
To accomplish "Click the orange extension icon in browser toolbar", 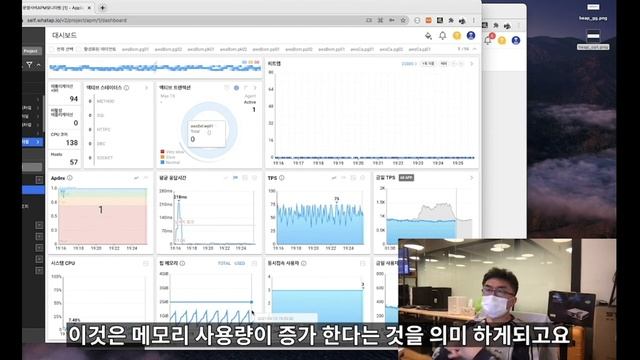I will click(x=429, y=20).
